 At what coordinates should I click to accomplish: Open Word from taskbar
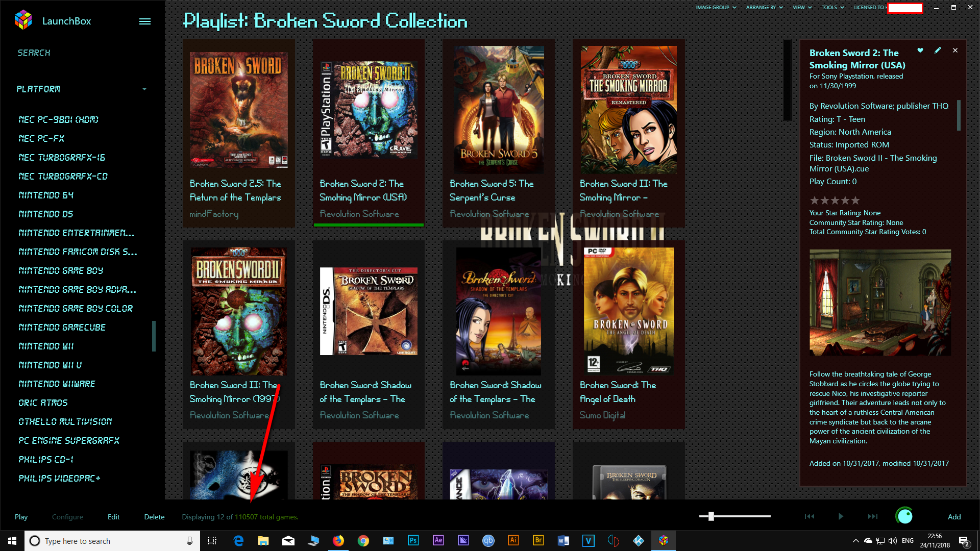click(563, 541)
